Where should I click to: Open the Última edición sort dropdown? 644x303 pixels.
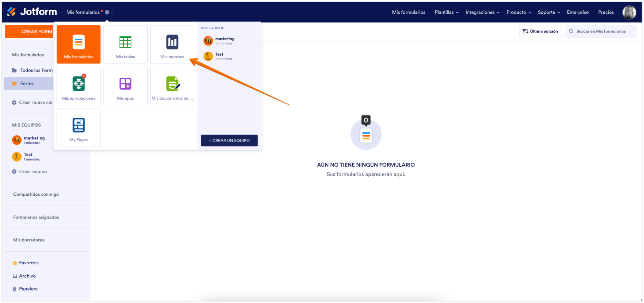click(540, 31)
